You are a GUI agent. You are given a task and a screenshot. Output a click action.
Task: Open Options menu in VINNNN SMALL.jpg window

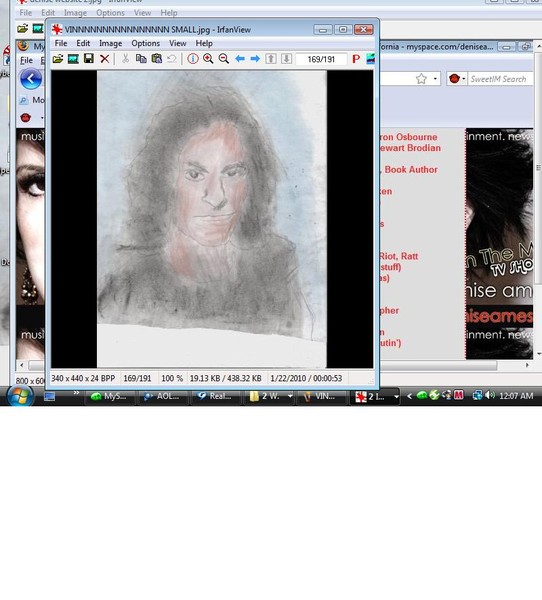point(145,43)
